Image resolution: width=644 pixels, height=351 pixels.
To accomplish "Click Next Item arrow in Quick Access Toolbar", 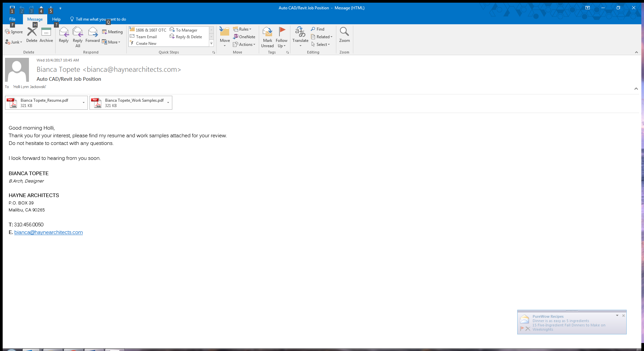I will pyautogui.click(x=51, y=8).
